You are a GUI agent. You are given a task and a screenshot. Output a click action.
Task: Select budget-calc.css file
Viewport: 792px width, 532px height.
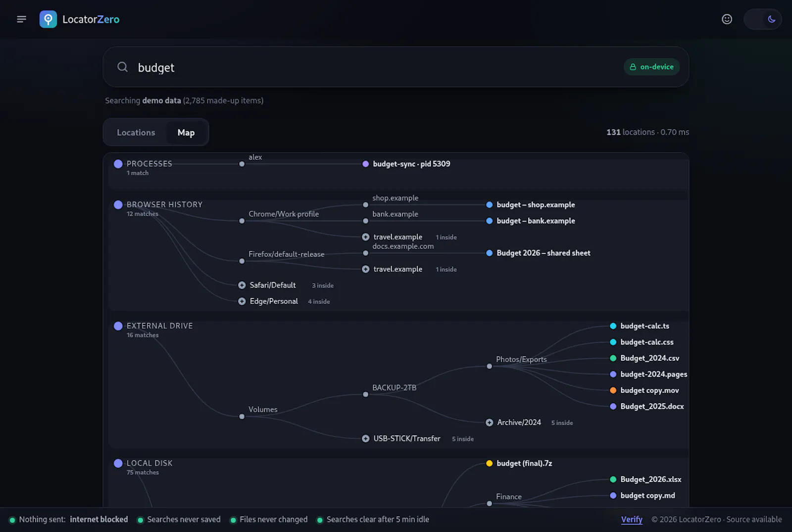coord(642,342)
